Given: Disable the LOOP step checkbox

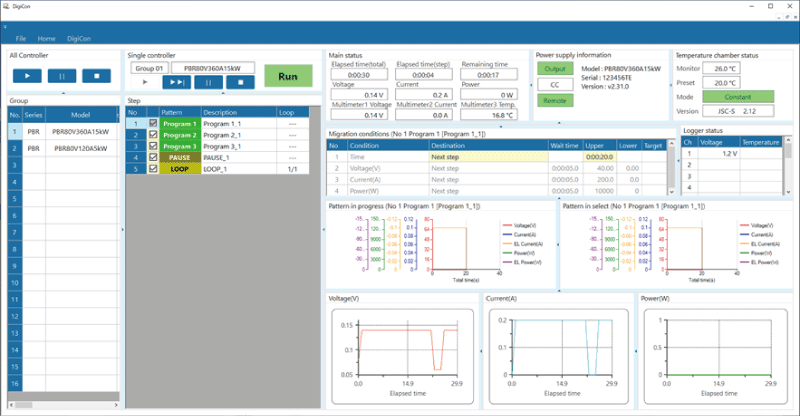Looking at the screenshot, I should (153, 169).
